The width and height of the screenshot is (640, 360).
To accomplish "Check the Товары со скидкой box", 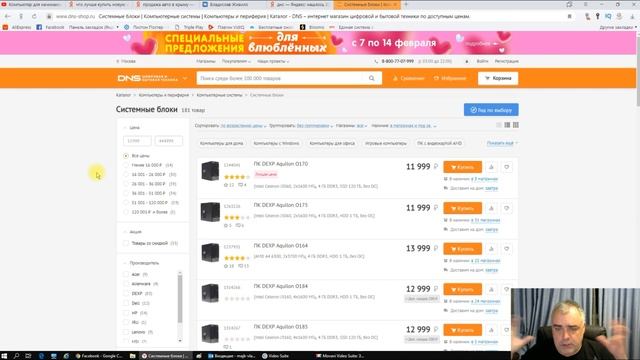I will [126, 243].
